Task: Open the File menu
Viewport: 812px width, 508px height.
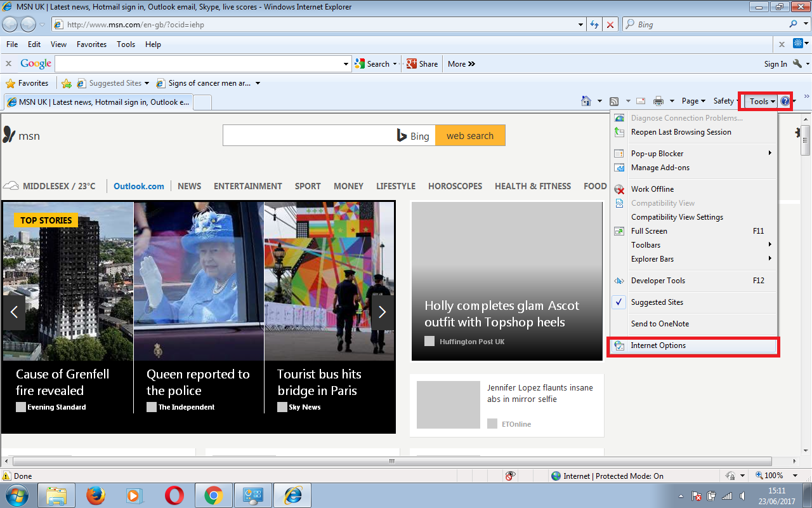Action: click(x=12, y=44)
